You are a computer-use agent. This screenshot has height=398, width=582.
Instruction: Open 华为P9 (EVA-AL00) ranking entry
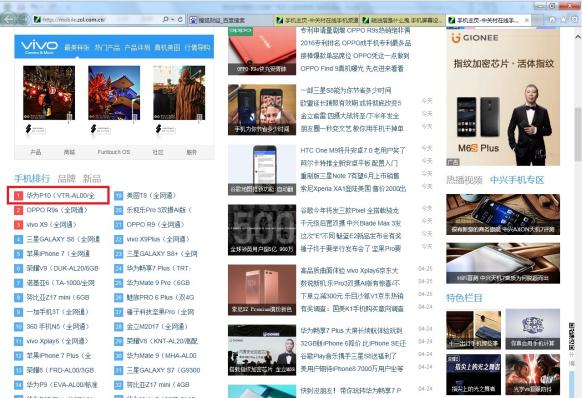[x=62, y=385]
